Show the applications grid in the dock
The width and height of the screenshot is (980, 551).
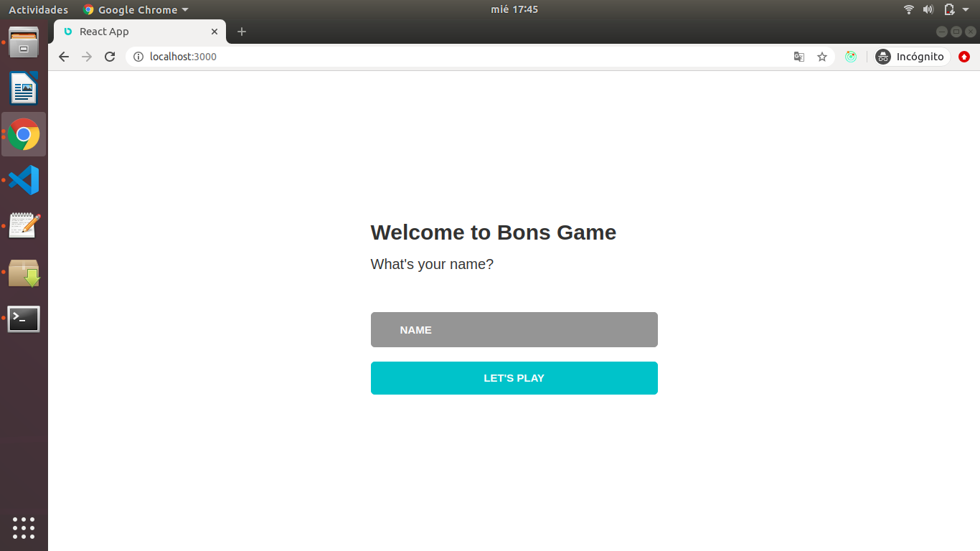click(24, 528)
